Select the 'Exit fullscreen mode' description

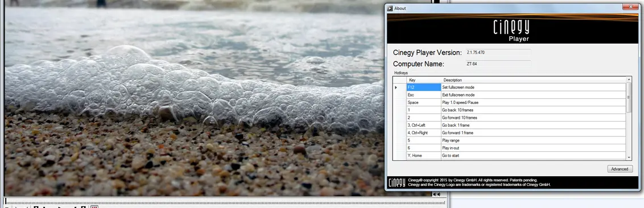tap(533, 95)
